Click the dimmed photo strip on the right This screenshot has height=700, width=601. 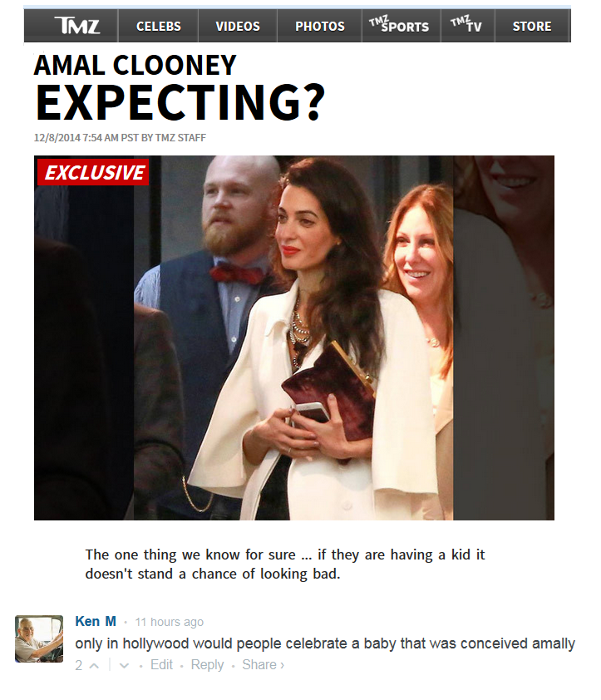point(504,338)
